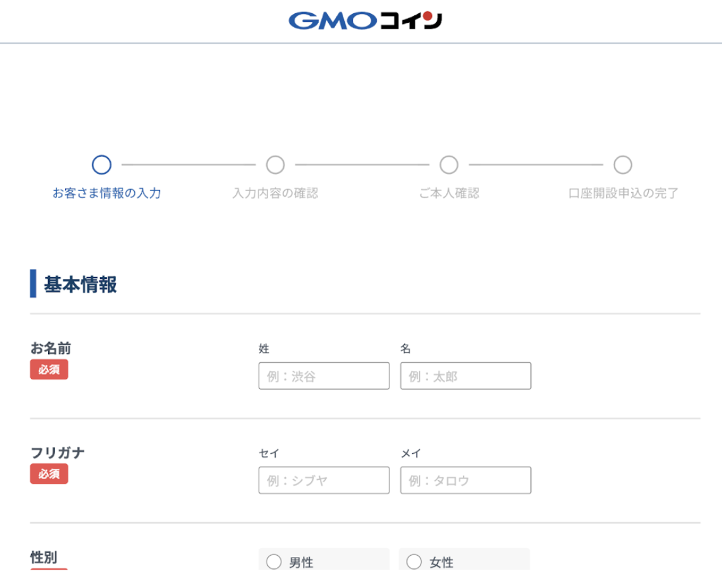
Task: Click the 名 label above the field
Action: (405, 348)
